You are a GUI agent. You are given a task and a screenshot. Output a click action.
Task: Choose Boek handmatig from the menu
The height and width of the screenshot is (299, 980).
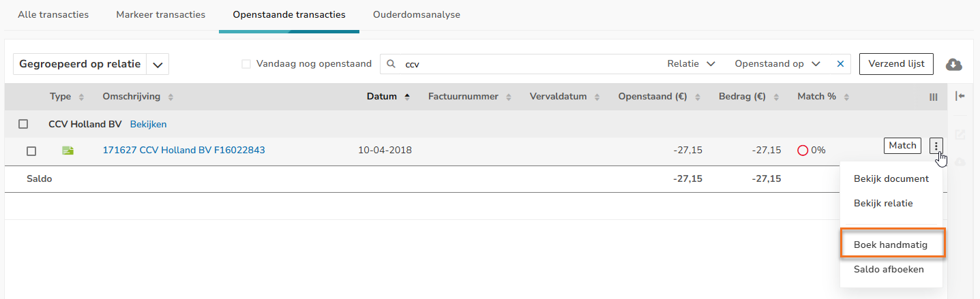pyautogui.click(x=891, y=244)
